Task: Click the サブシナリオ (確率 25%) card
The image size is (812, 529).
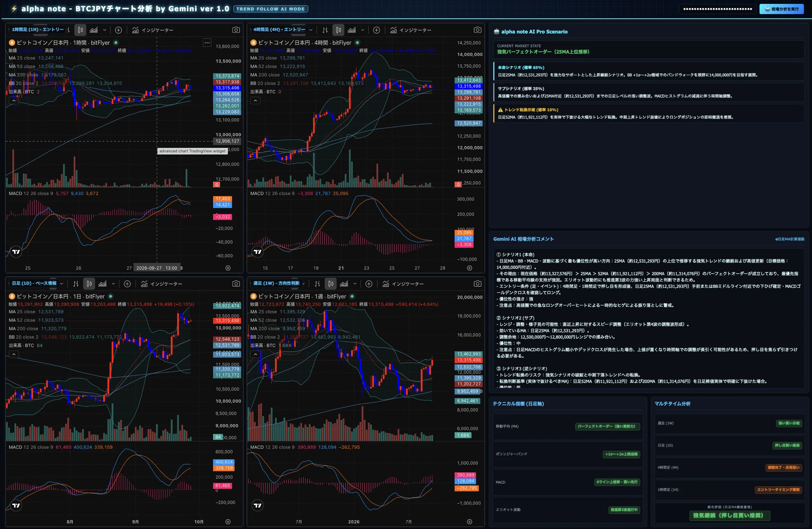Action: (649, 92)
